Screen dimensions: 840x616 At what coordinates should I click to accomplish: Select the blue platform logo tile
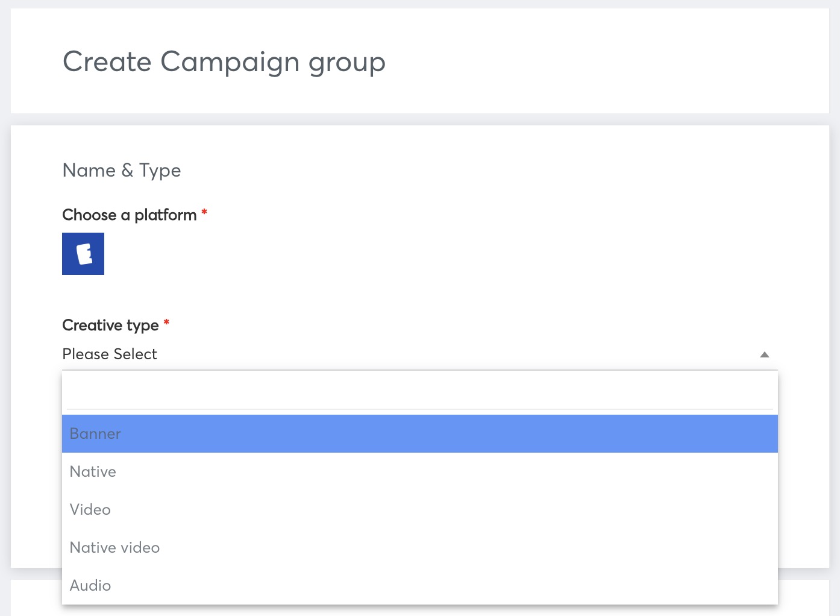(x=83, y=254)
